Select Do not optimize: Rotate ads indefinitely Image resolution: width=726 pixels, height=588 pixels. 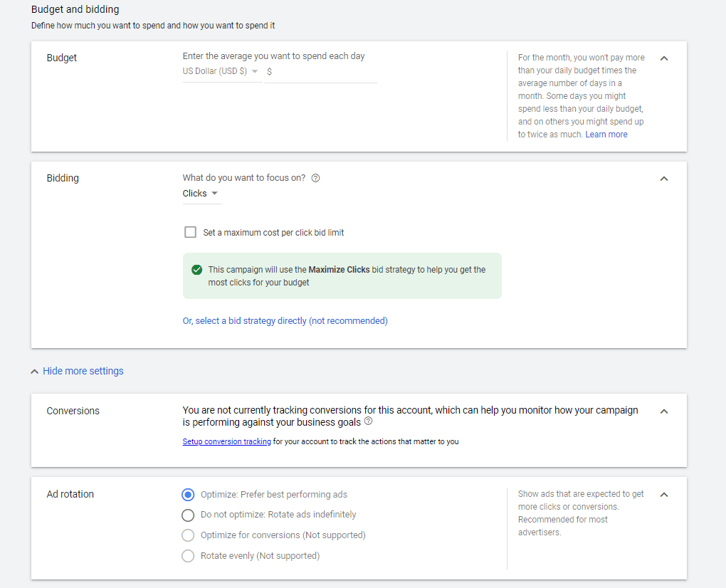(x=187, y=515)
